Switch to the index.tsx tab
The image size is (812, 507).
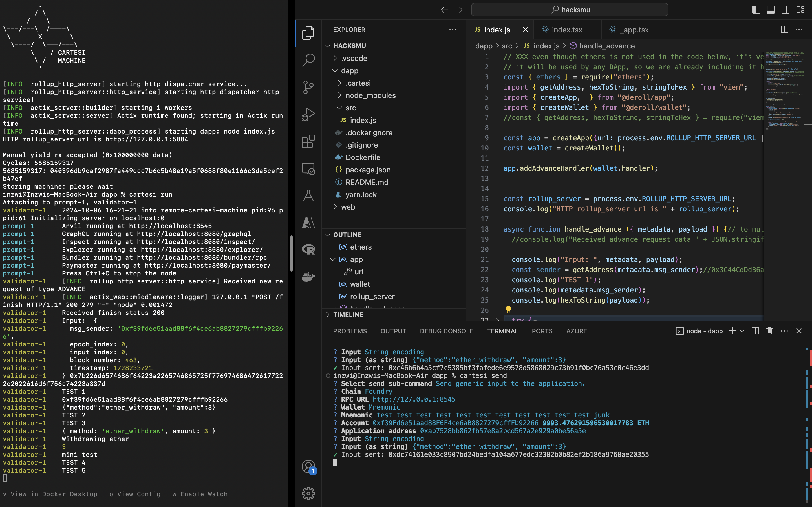pyautogui.click(x=567, y=30)
